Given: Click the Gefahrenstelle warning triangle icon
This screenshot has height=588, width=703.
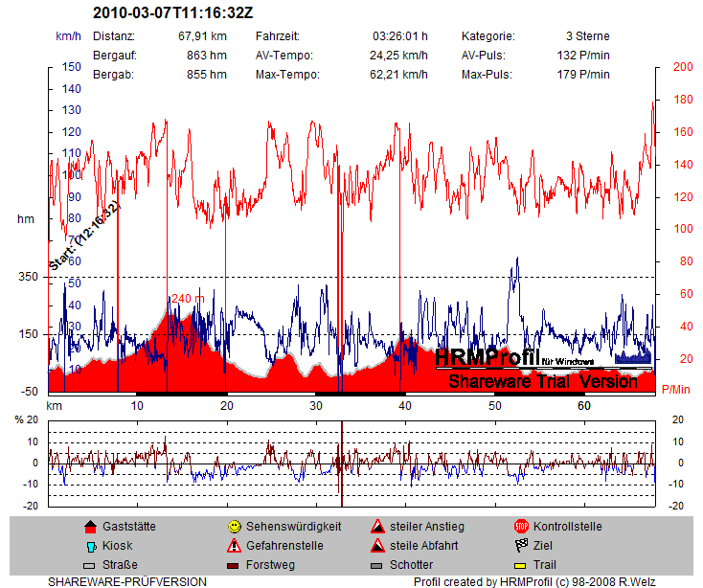Looking at the screenshot, I should pyautogui.click(x=234, y=546).
